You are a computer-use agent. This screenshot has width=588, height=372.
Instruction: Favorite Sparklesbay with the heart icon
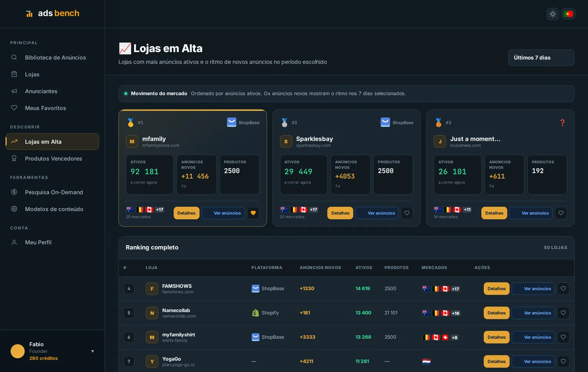(407, 213)
